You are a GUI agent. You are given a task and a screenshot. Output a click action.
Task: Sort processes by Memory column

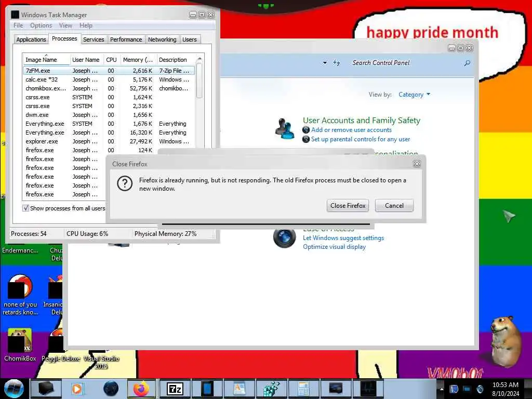click(x=138, y=60)
